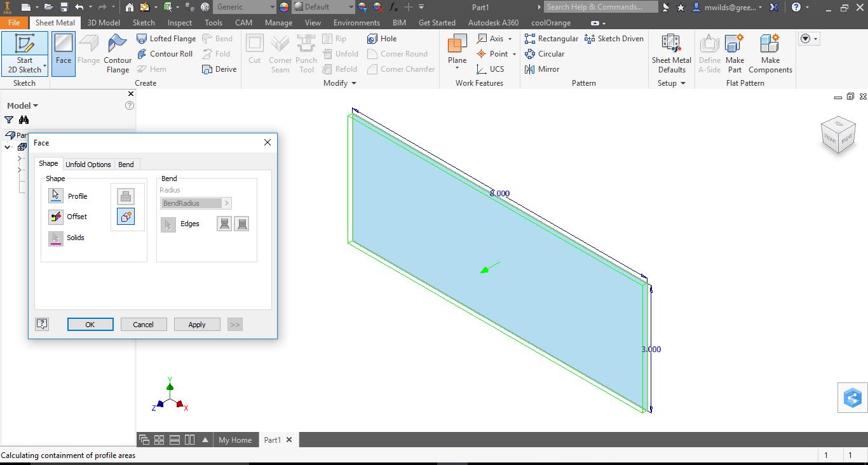Toggle the Offset direction button
This screenshot has height=465, width=868.
56,217
